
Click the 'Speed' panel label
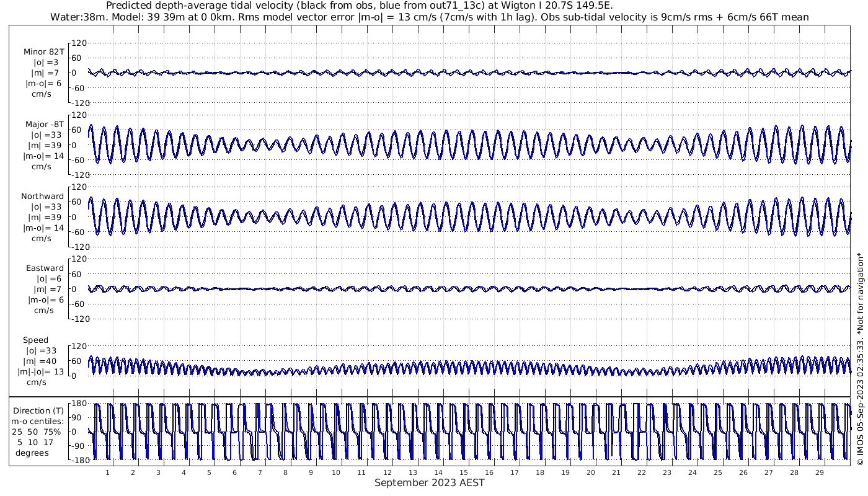(36, 340)
